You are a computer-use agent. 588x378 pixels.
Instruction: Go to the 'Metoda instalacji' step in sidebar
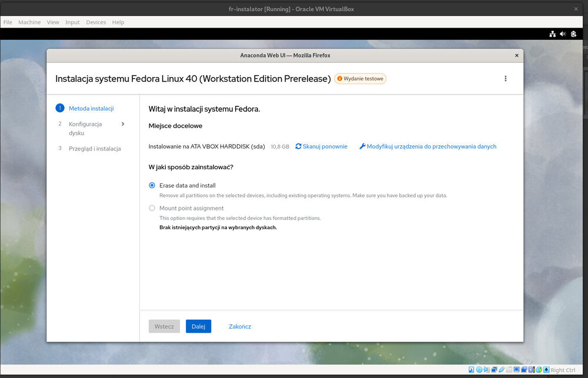(91, 108)
